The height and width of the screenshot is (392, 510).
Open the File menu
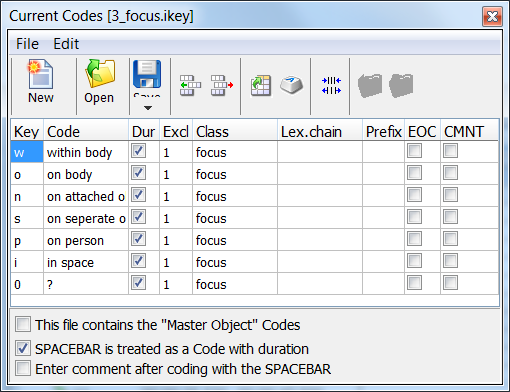point(27,44)
